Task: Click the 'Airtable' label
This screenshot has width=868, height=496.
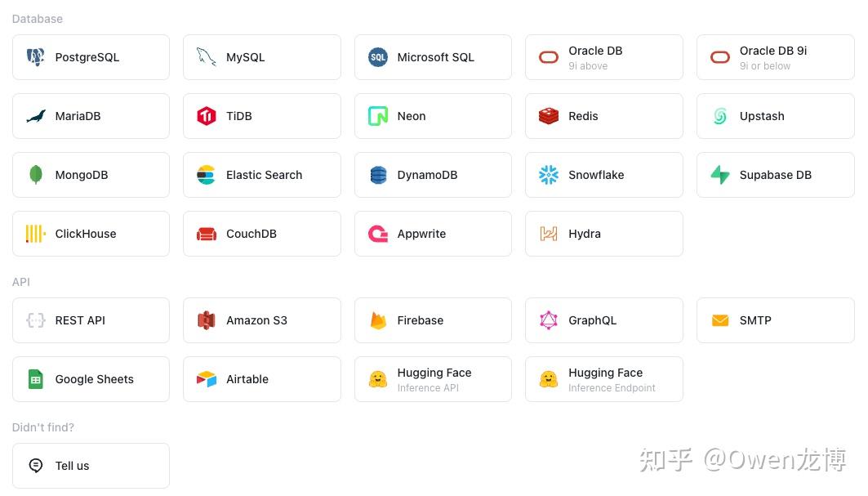Action: 247,379
